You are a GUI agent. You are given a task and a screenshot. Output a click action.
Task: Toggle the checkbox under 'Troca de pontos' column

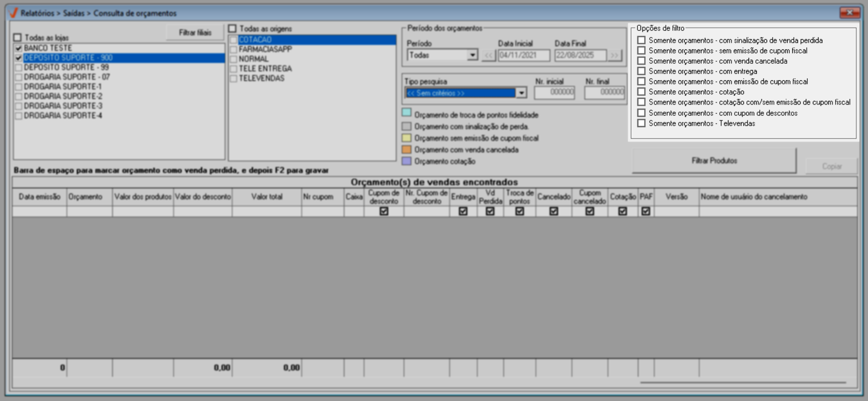tap(519, 211)
